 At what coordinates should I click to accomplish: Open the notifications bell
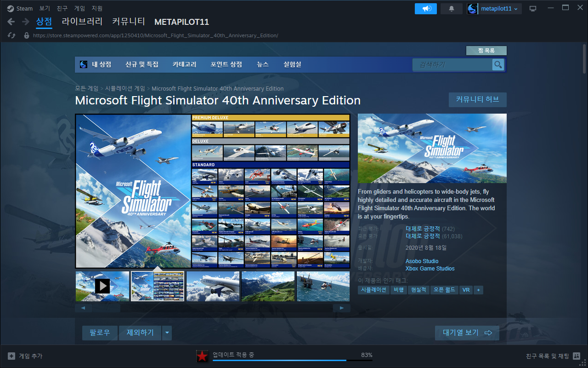click(452, 9)
